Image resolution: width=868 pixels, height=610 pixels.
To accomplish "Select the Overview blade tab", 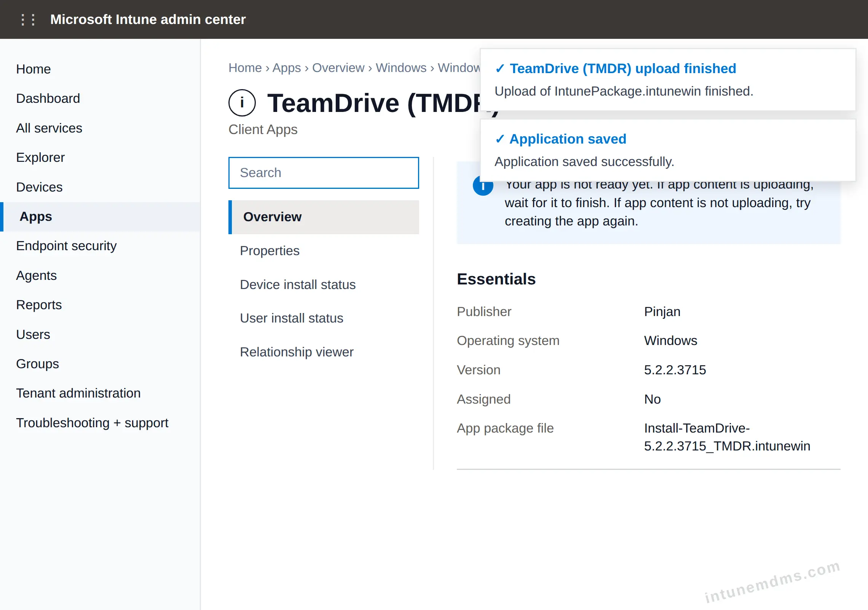I will click(x=324, y=217).
